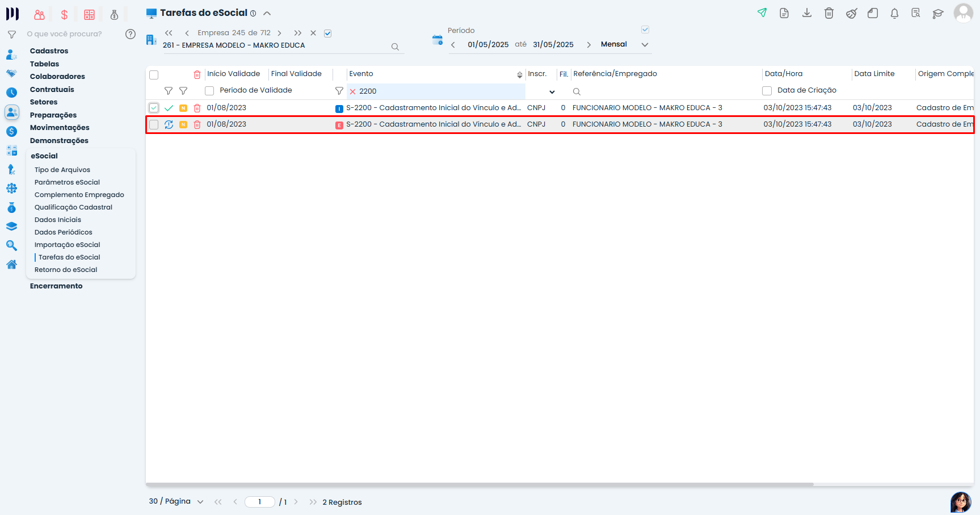Open the notifications bell icon
This screenshot has width=980, height=515.
(x=894, y=13)
